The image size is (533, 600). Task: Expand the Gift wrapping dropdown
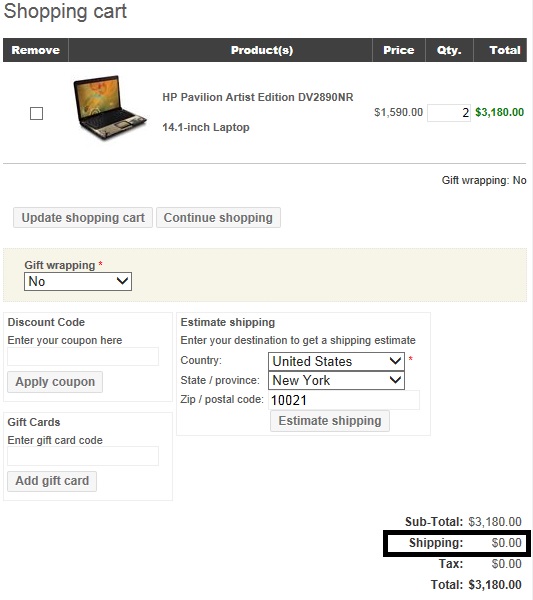[78, 282]
